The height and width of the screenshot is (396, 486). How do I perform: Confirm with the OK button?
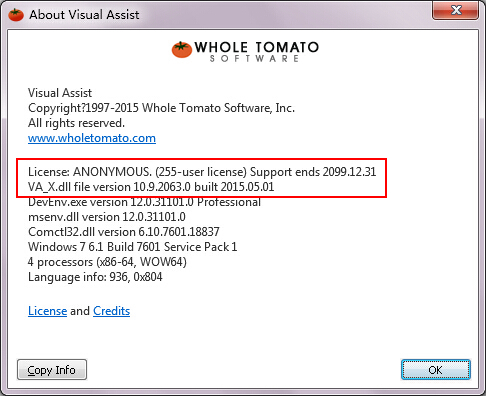coord(436,370)
